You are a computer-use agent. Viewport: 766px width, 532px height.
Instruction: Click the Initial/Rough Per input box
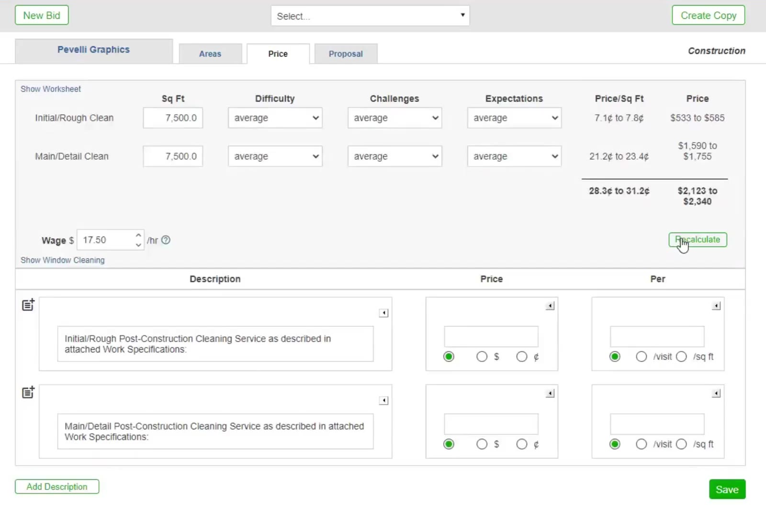click(657, 337)
